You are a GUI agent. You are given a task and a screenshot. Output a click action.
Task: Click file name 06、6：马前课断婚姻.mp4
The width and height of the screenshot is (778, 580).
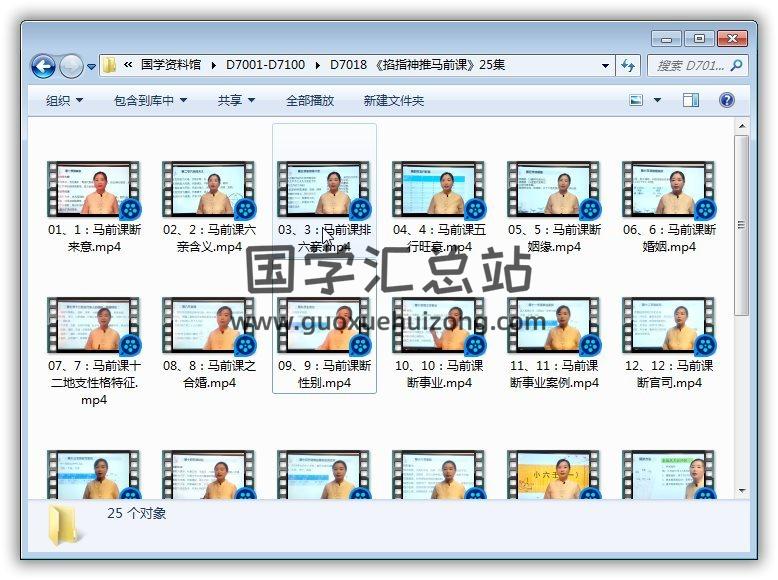click(669, 238)
